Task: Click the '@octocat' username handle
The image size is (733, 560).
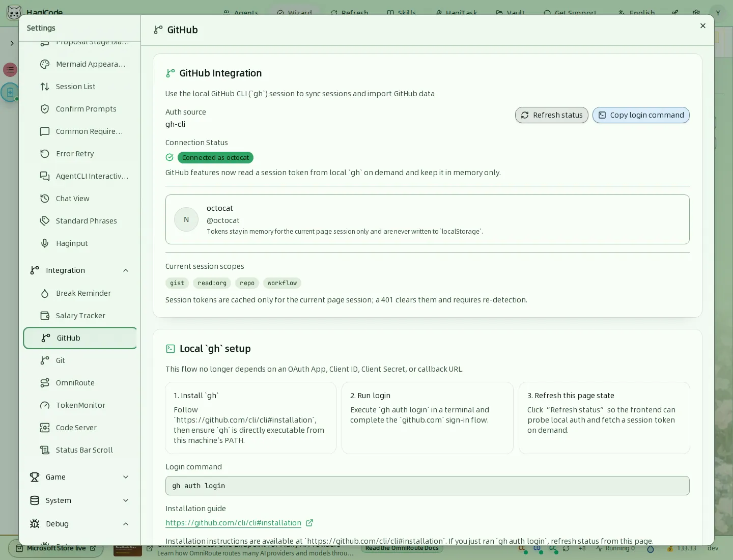Action: [x=223, y=220]
